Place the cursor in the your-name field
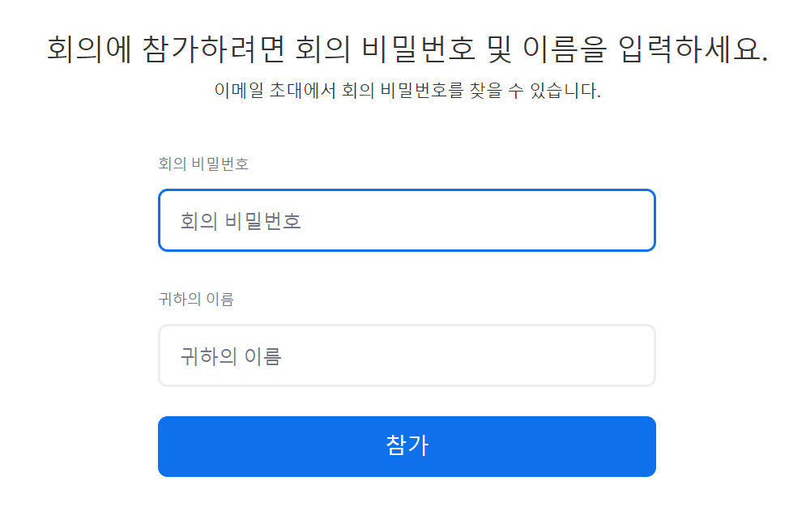The width and height of the screenshot is (806, 532). 407,355
